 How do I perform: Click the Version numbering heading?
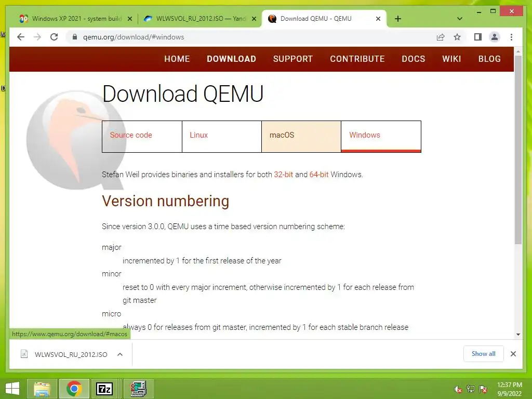166,201
